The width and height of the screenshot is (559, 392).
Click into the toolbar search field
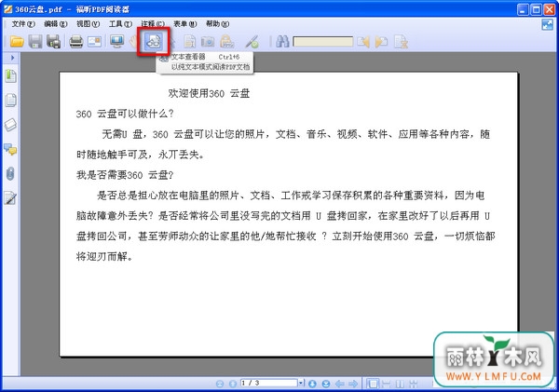click(323, 42)
